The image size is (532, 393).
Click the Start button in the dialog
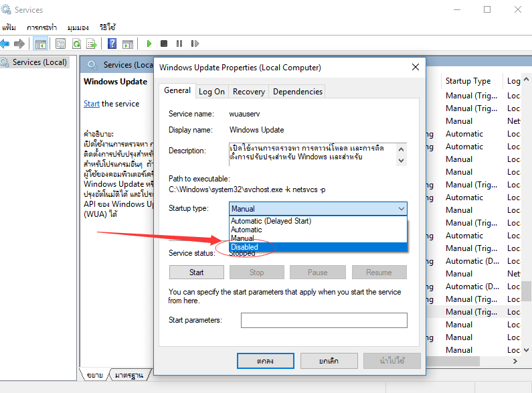pyautogui.click(x=197, y=272)
